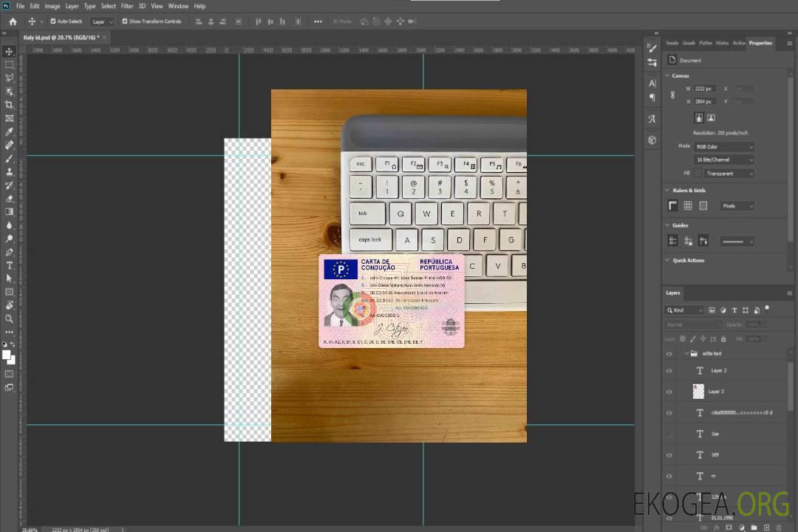The width and height of the screenshot is (798, 532).
Task: Switch to the Properties tab
Action: point(760,44)
